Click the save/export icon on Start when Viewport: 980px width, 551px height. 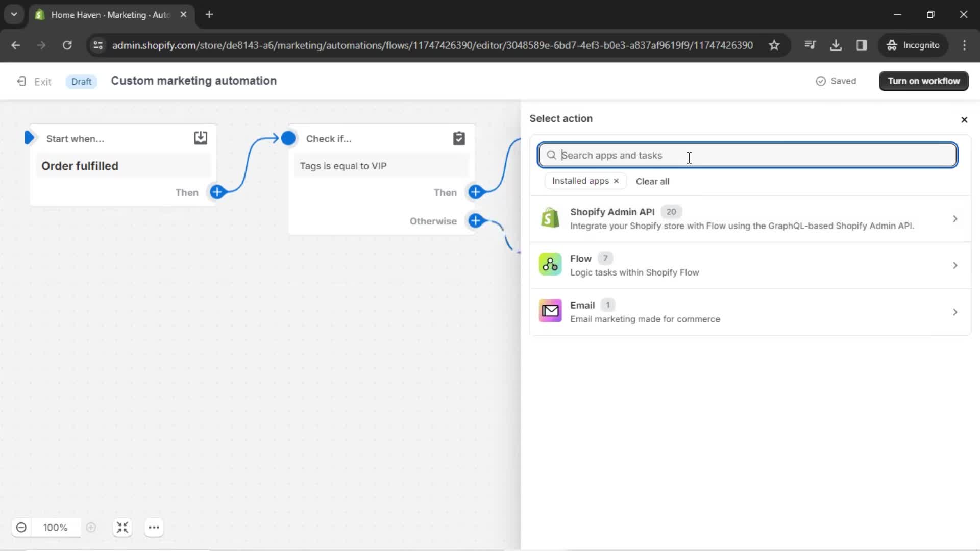point(200,139)
